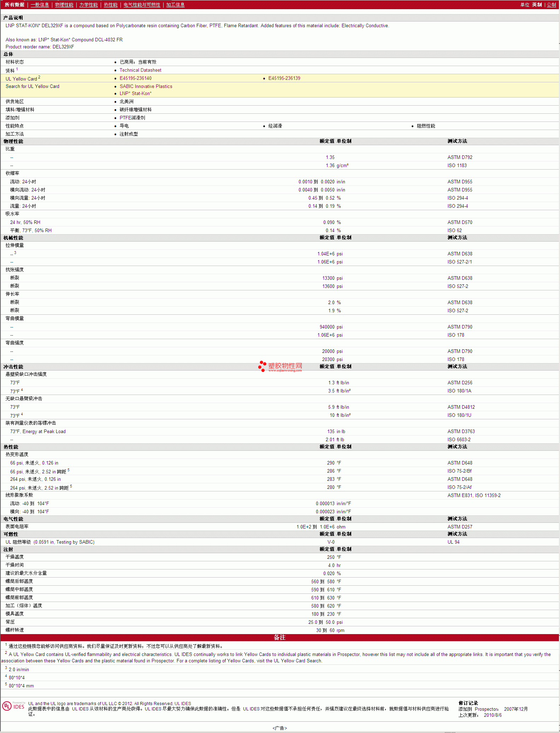Click the ASTM D257 test method cell
Viewport: 560px width, 733px height.
(460, 527)
